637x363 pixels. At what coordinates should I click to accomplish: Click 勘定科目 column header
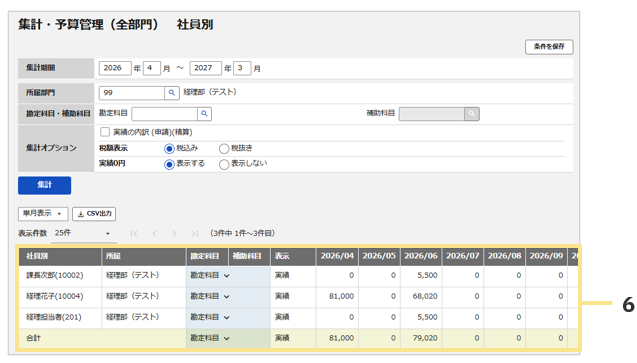coord(207,256)
